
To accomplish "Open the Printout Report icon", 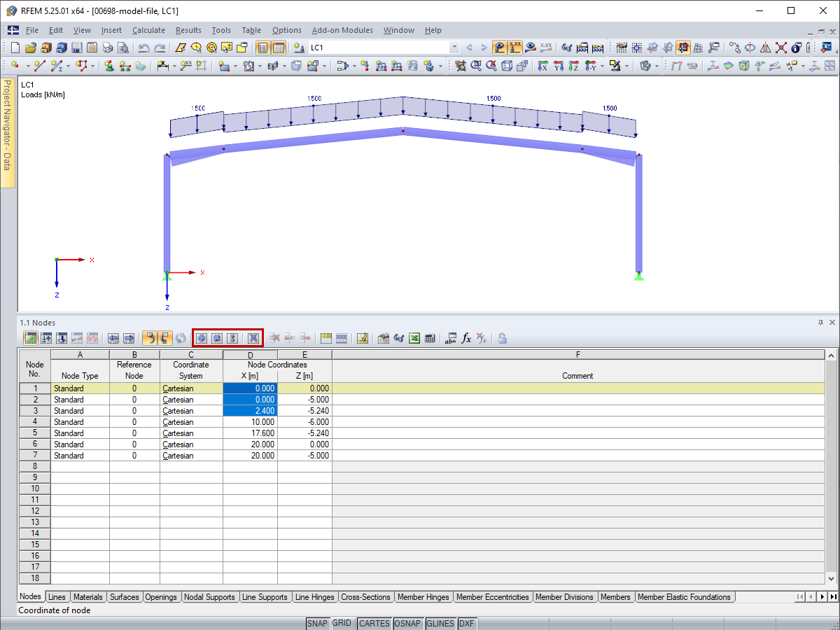I will [92, 48].
